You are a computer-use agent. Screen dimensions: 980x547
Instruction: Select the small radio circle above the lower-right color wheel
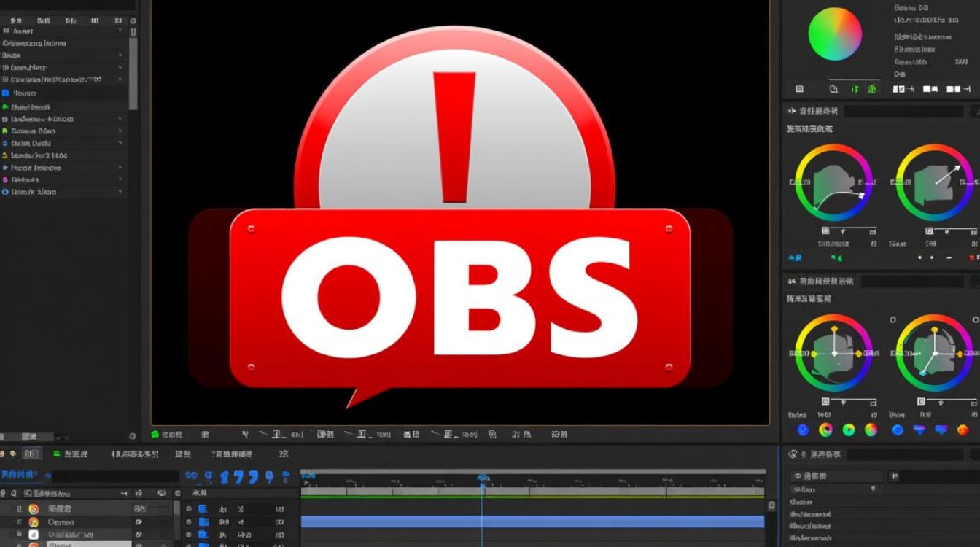[x=893, y=319]
